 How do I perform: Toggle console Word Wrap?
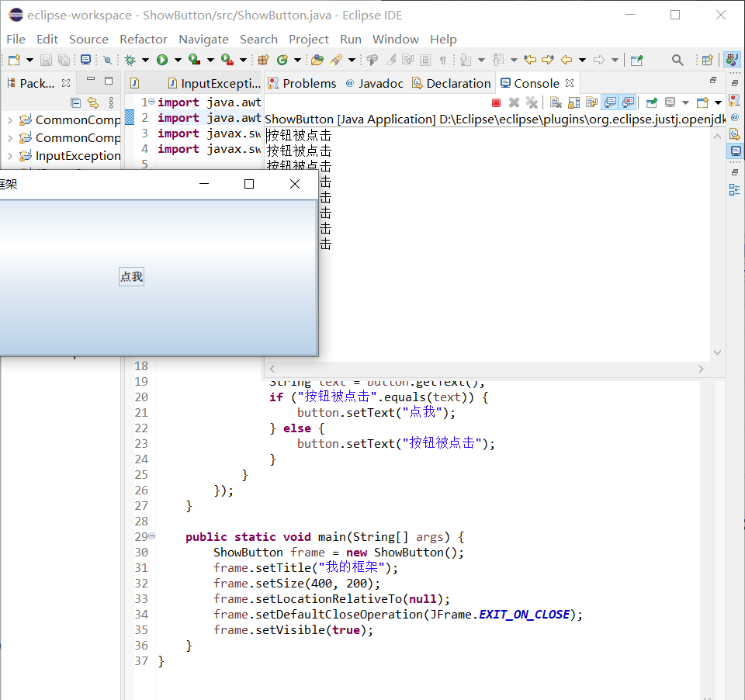[x=592, y=102]
